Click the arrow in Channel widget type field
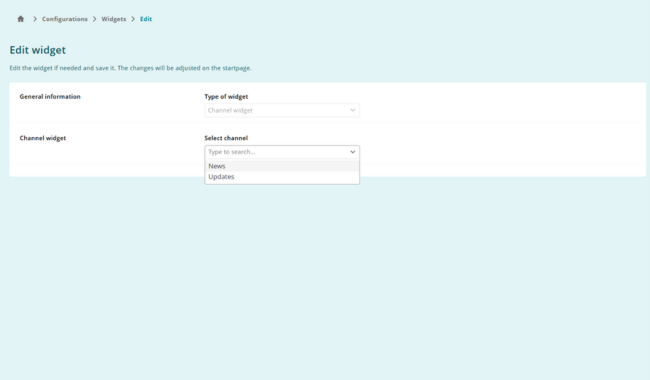 point(352,110)
